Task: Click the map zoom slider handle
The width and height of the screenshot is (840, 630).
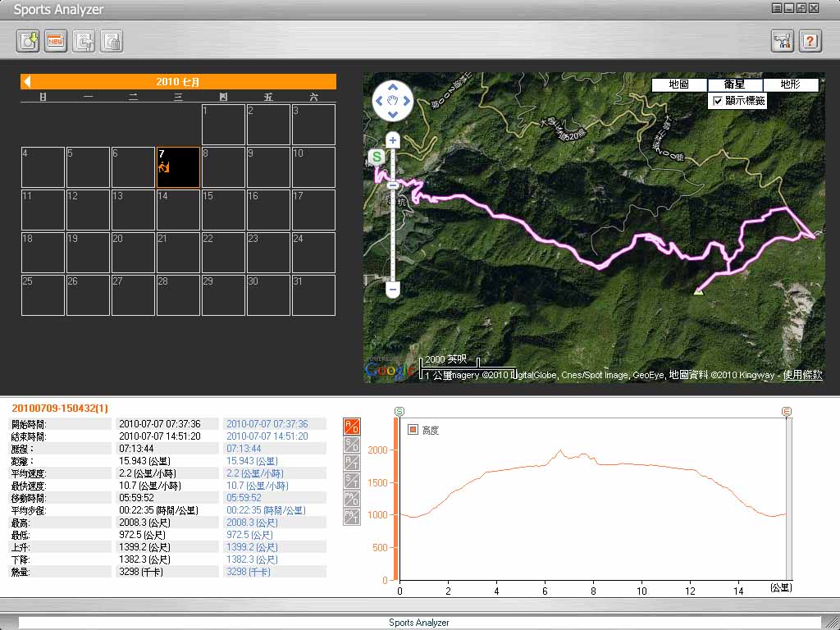Action: click(x=393, y=185)
